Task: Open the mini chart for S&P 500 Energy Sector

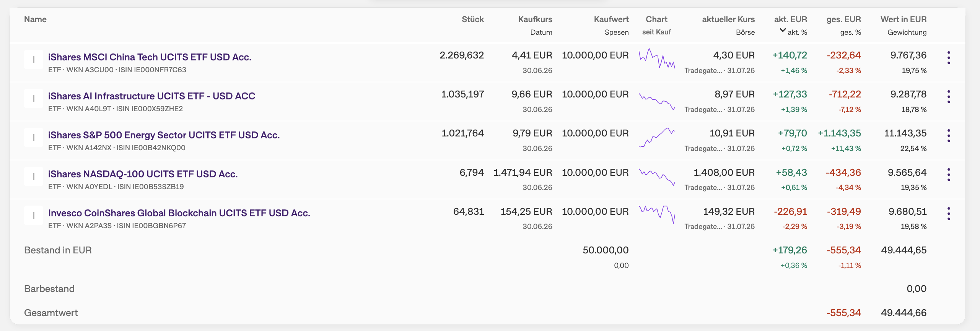Action: (x=656, y=137)
